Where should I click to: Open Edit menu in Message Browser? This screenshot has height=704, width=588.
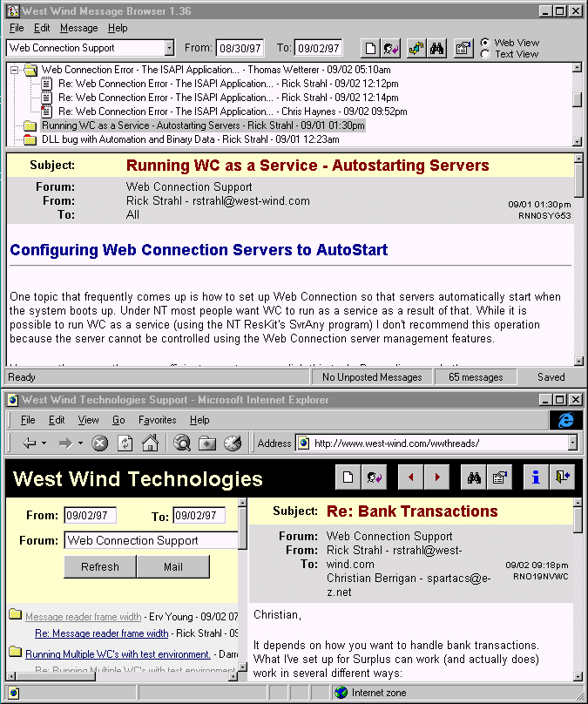click(x=42, y=28)
